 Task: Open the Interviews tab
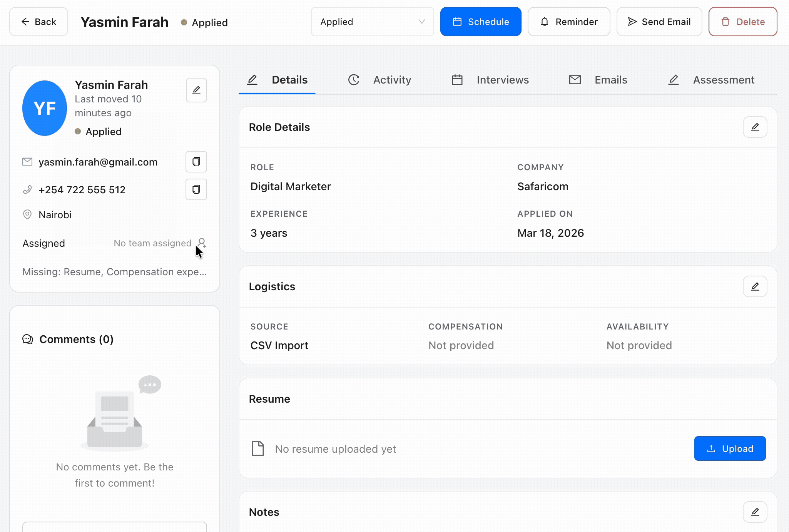coord(490,80)
